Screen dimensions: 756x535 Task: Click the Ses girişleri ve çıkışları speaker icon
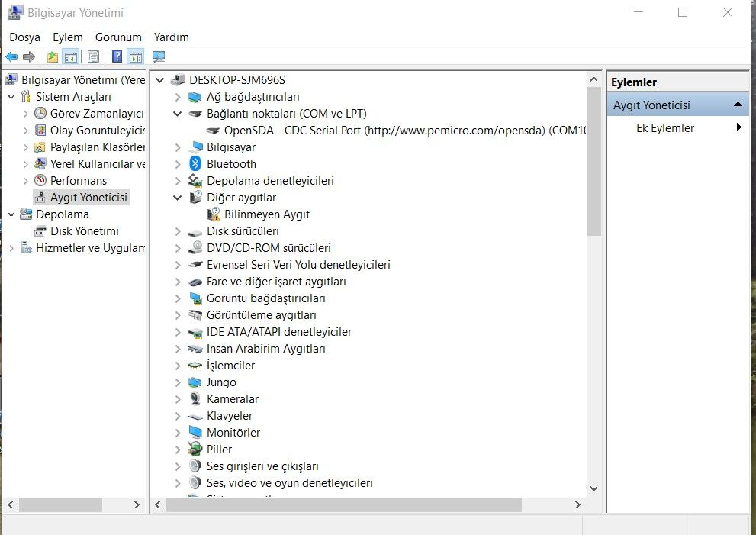coord(195,466)
